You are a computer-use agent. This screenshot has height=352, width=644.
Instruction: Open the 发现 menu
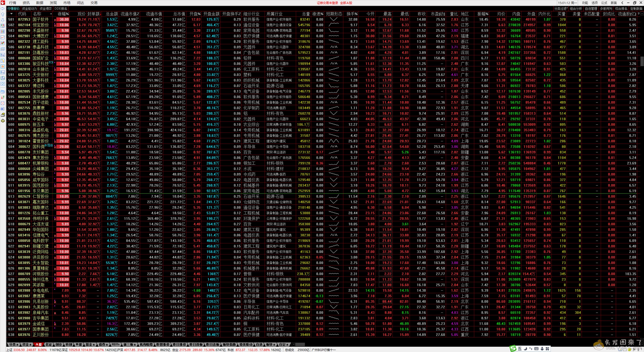[53, 3]
